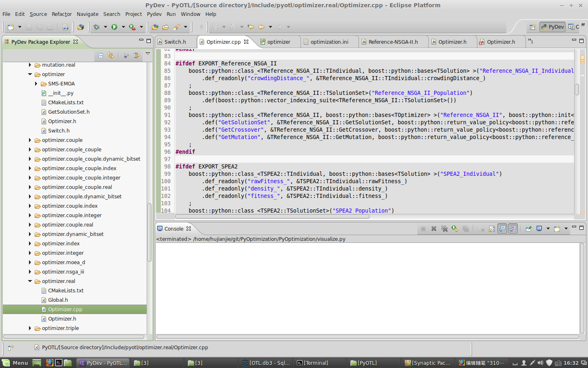The height and width of the screenshot is (368, 588).
Task: Click Remove Launch in Console toolbar
Action: [x=434, y=229]
